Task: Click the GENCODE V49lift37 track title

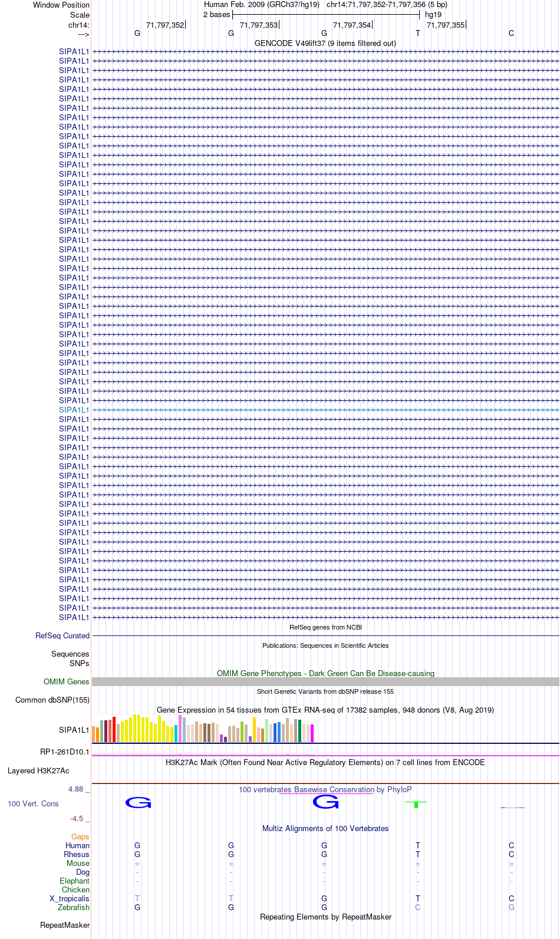Action: point(325,43)
